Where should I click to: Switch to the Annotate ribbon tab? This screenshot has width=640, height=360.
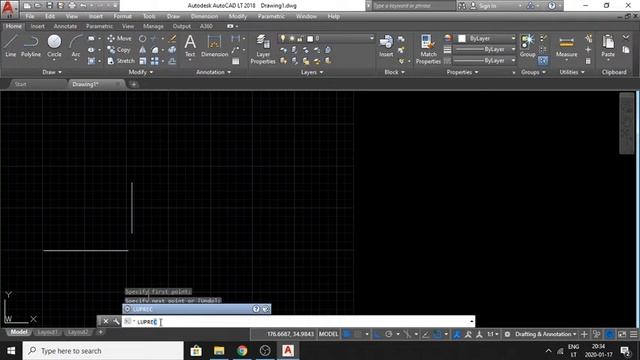[x=65, y=26]
